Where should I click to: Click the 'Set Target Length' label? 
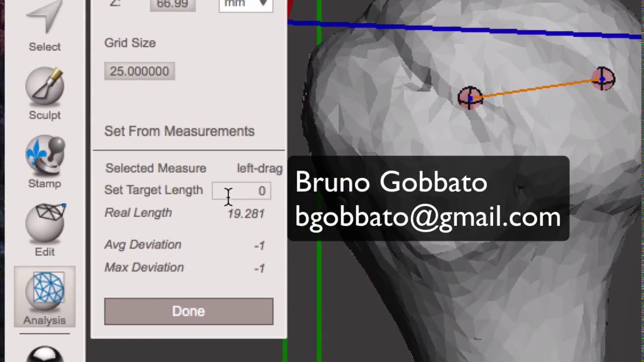(x=153, y=190)
